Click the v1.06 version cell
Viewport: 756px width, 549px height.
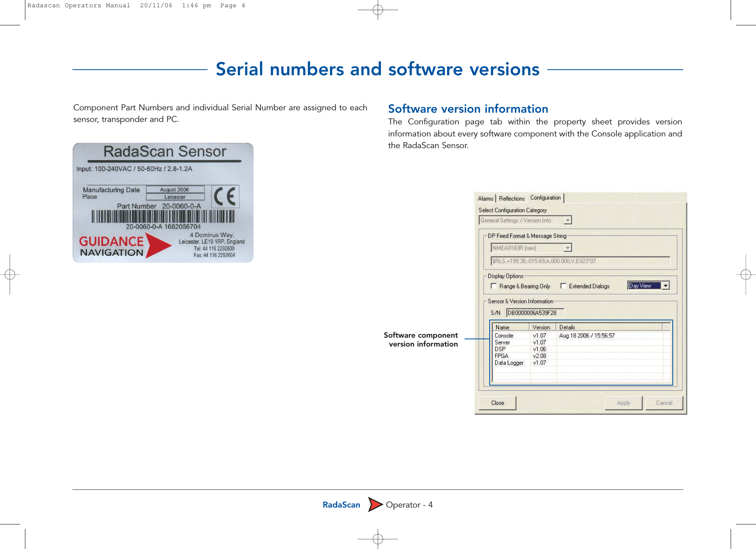(540, 349)
